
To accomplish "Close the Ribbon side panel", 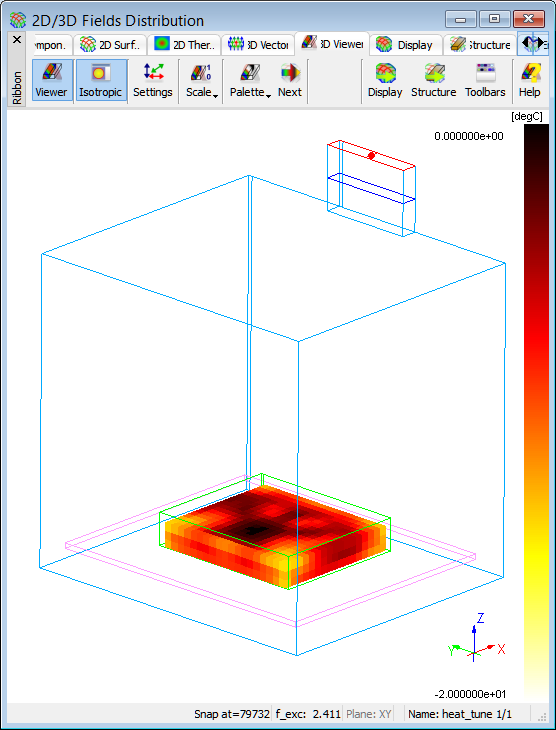I will 17,40.
